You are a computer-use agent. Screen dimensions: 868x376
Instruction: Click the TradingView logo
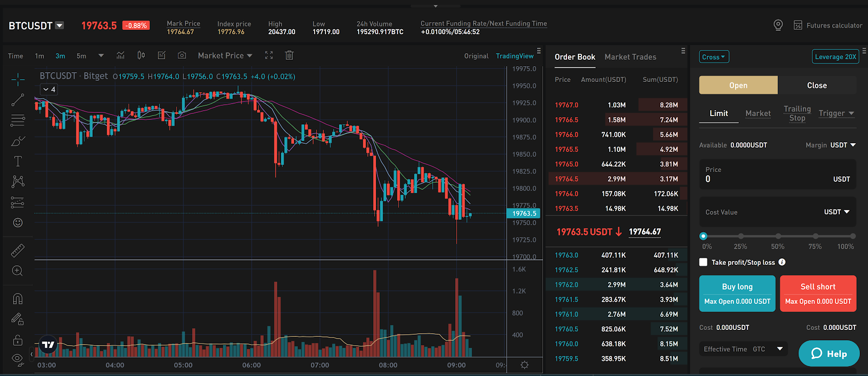coord(48,345)
